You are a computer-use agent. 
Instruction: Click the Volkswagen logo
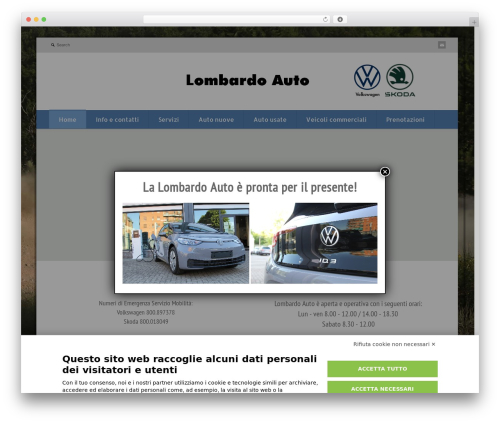coord(367,80)
